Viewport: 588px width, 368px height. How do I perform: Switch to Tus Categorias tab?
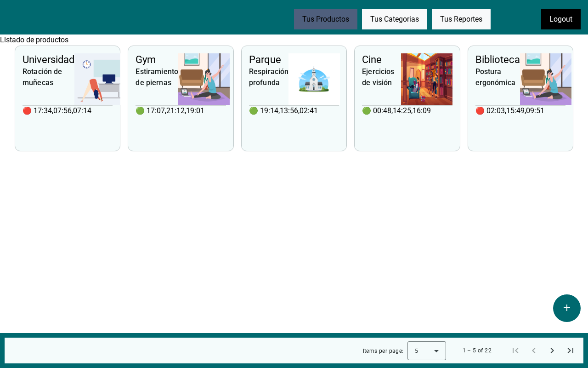click(x=395, y=19)
